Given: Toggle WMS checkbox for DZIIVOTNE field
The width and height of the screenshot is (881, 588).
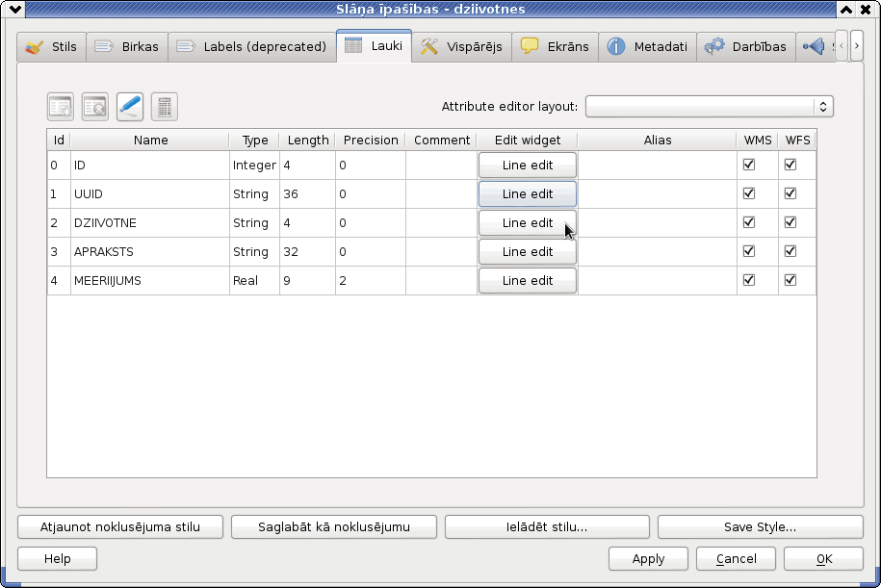Looking at the screenshot, I should 749,222.
